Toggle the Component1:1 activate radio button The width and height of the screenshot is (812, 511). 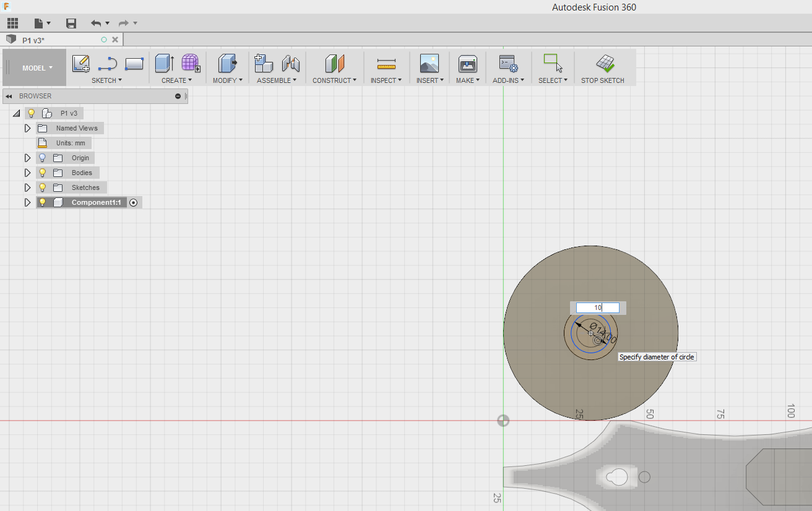[134, 203]
